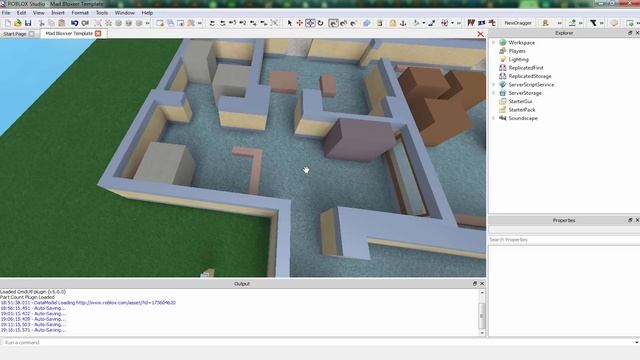This screenshot has height=360, width=640.
Task: Select Players in Explorer
Action: click(517, 51)
